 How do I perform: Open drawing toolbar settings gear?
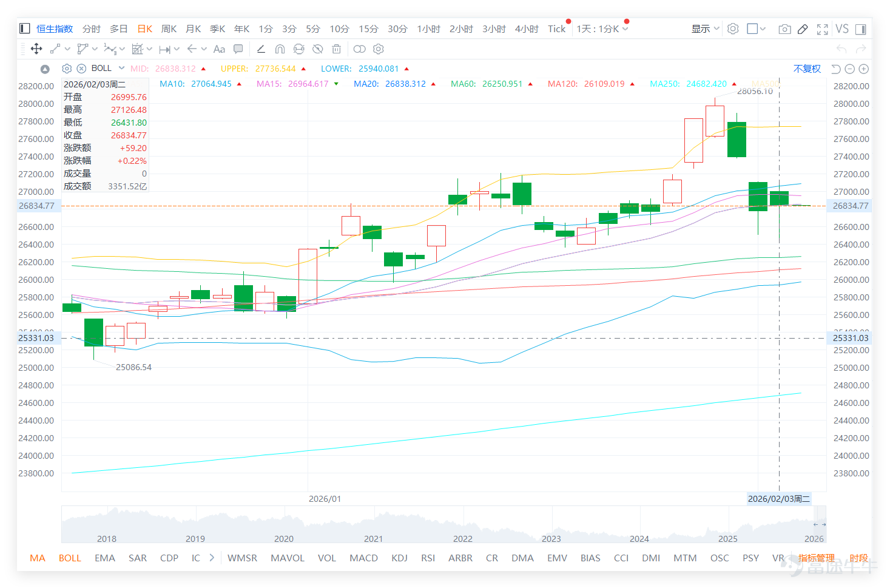pos(379,49)
